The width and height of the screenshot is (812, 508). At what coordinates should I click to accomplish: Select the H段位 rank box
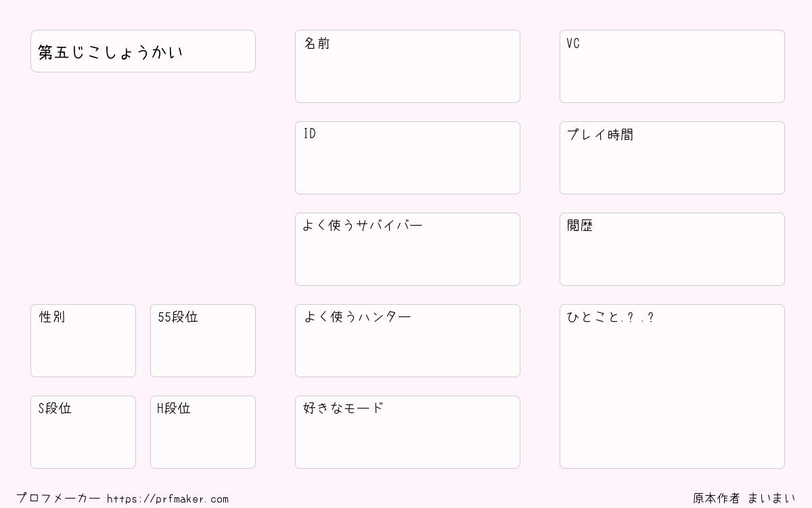(x=203, y=432)
